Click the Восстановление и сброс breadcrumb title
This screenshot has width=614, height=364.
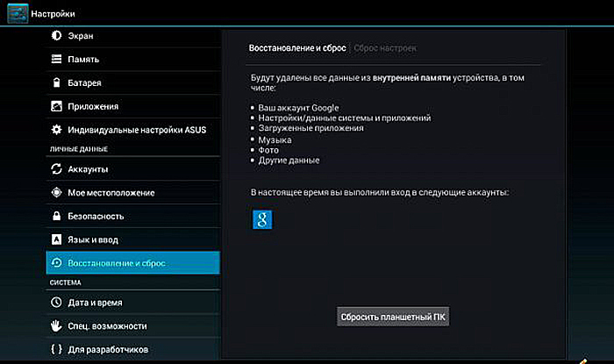297,48
